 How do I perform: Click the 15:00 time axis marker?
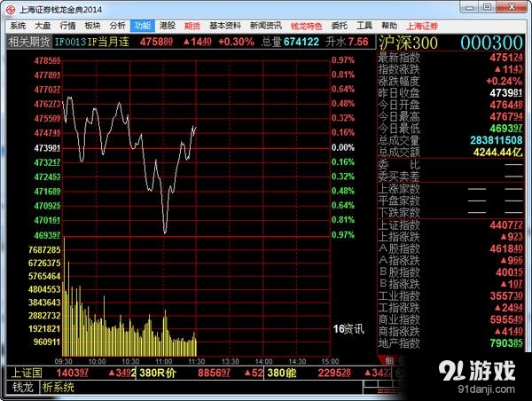[x=330, y=361]
